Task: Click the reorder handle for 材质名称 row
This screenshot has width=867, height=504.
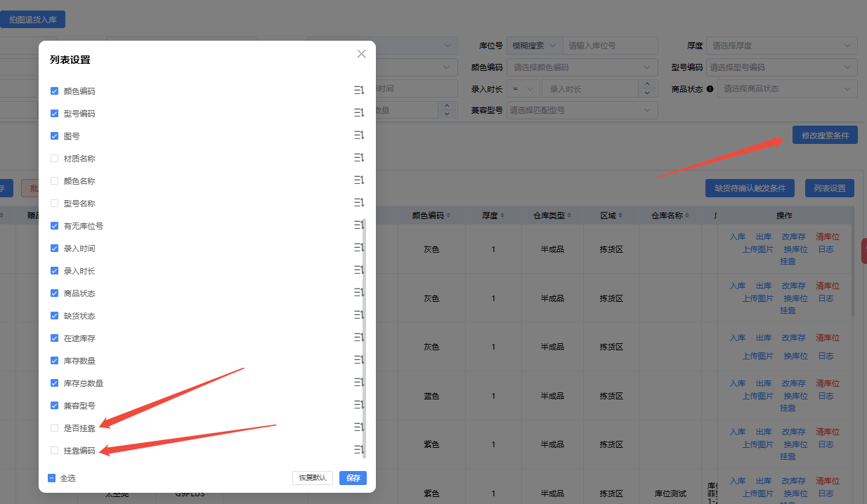Action: pyautogui.click(x=358, y=158)
